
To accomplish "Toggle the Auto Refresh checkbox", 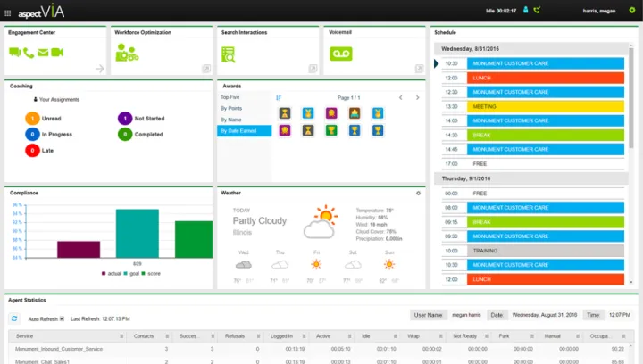I will click(x=62, y=318).
